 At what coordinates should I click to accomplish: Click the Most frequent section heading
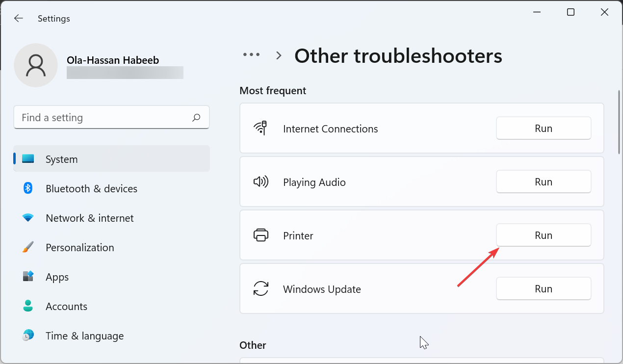[273, 91]
